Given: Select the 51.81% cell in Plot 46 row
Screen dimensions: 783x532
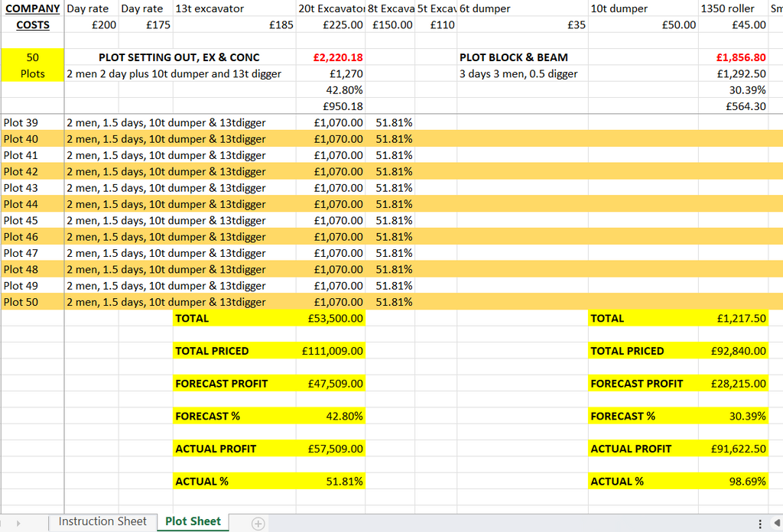Looking at the screenshot, I should click(390, 236).
